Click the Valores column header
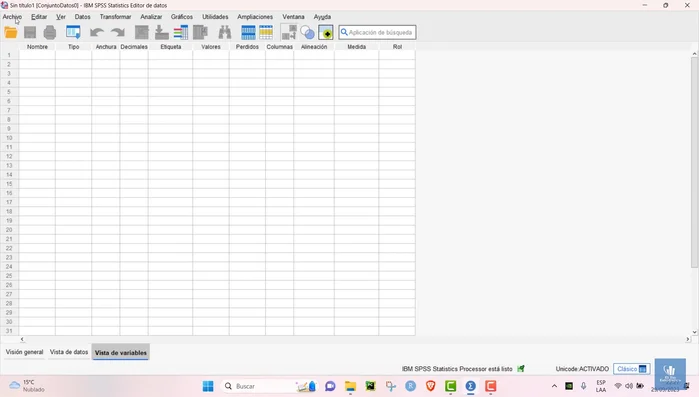 [x=211, y=47]
